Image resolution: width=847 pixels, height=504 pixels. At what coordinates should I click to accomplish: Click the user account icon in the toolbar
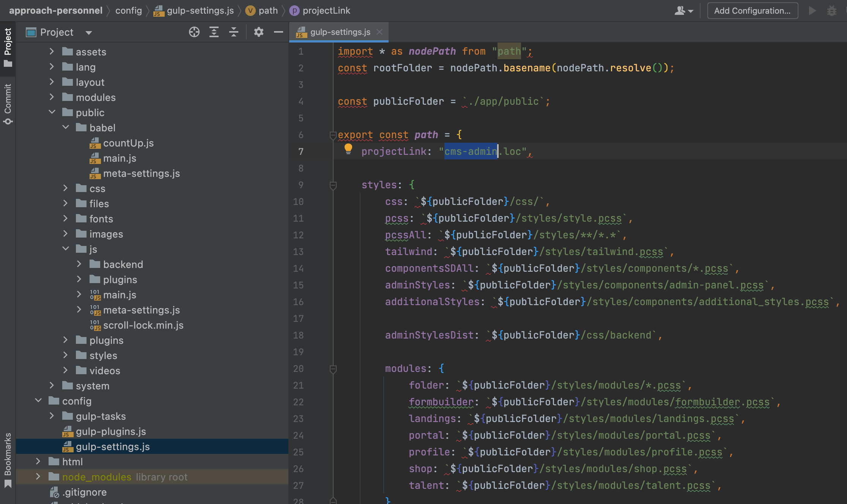[x=684, y=11]
